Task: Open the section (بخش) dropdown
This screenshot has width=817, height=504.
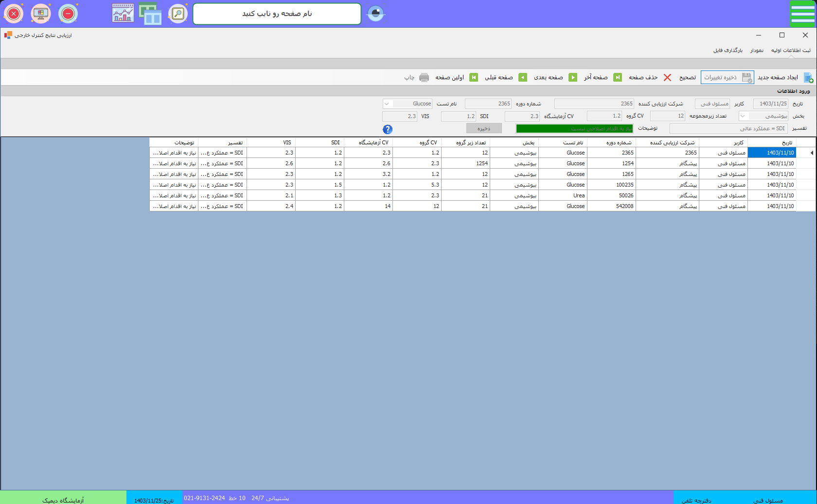Action: (743, 116)
